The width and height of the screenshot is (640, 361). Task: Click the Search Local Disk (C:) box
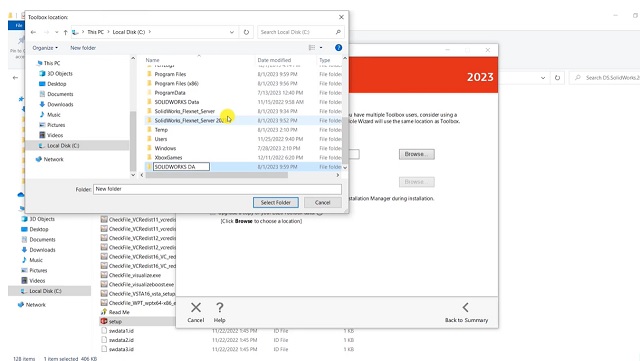(301, 32)
